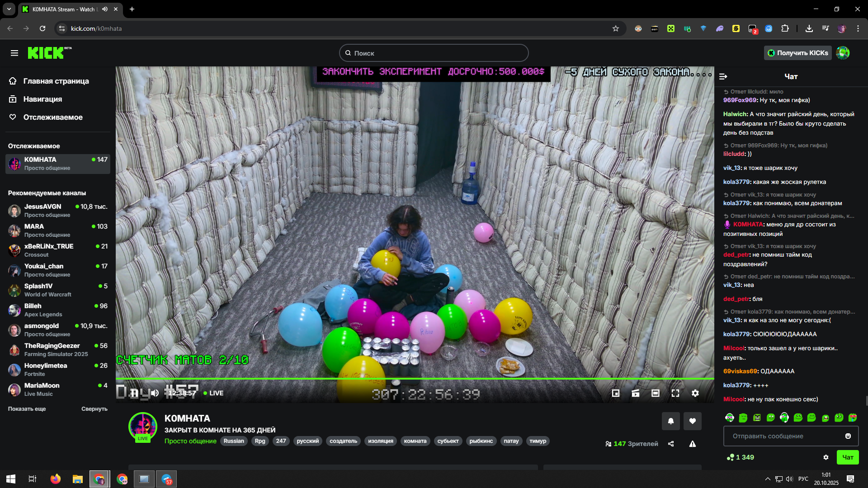Toggle stream notifications bell
Screen dimensions: 868x488
(x=671, y=421)
